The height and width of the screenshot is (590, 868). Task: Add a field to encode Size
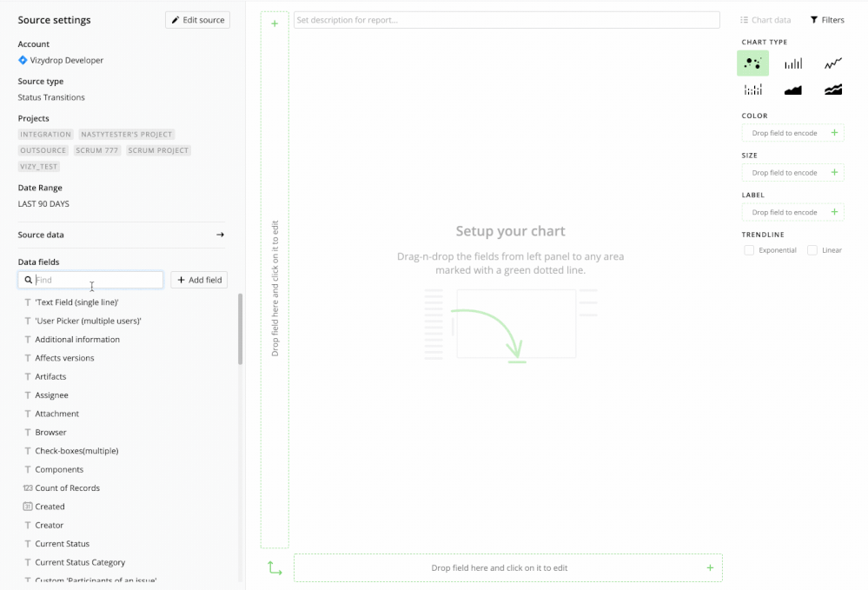(x=791, y=172)
